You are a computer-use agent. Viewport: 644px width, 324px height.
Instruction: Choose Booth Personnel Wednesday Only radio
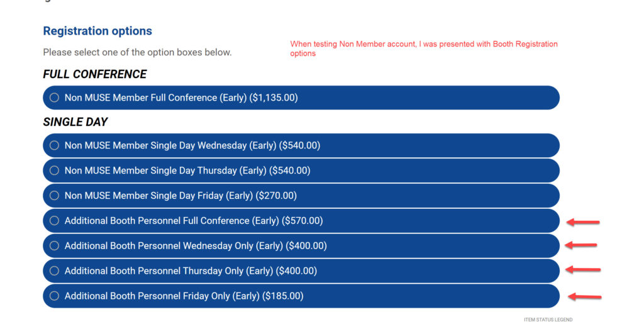click(x=54, y=245)
